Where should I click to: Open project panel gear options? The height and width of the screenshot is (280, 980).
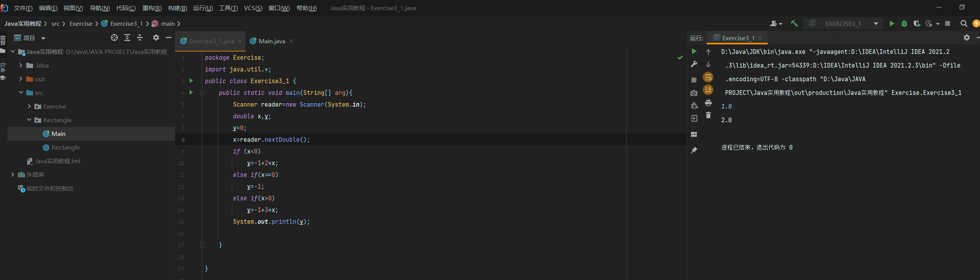click(x=156, y=37)
